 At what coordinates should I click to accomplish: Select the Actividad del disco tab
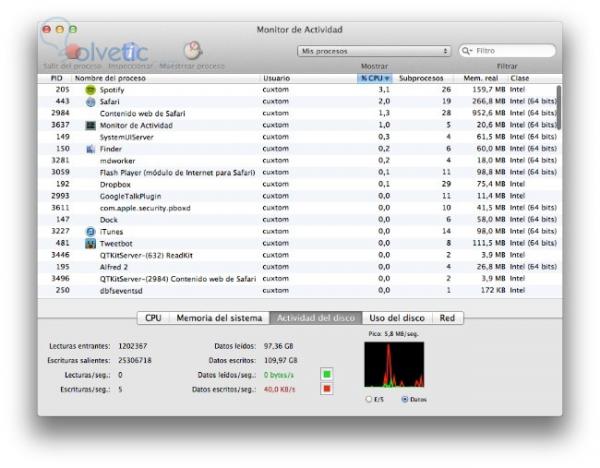pyautogui.click(x=316, y=318)
